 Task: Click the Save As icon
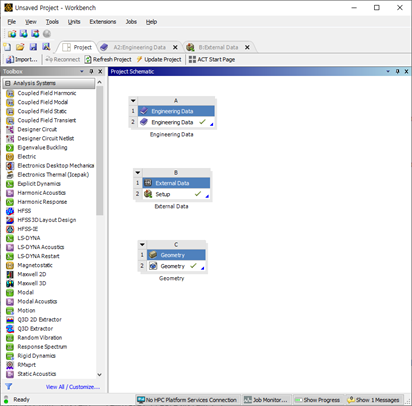[46, 47]
